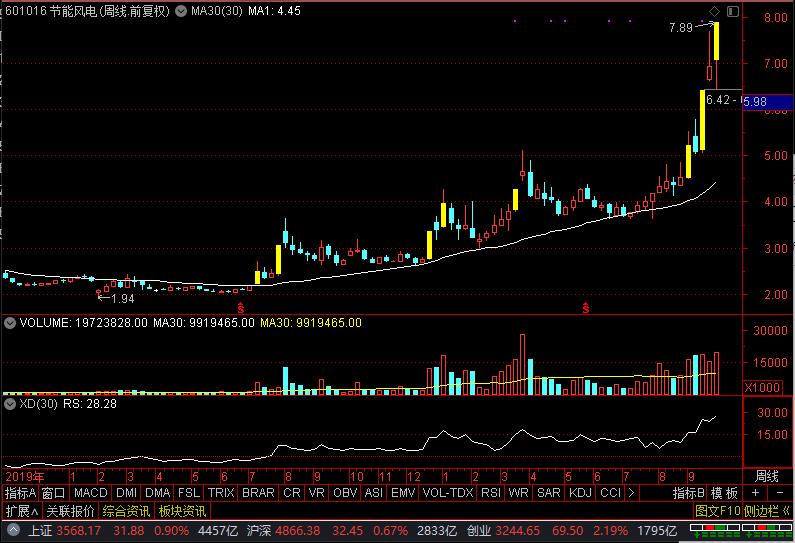Click the 1795亿 turnover figure
The image size is (795, 543).
click(658, 531)
